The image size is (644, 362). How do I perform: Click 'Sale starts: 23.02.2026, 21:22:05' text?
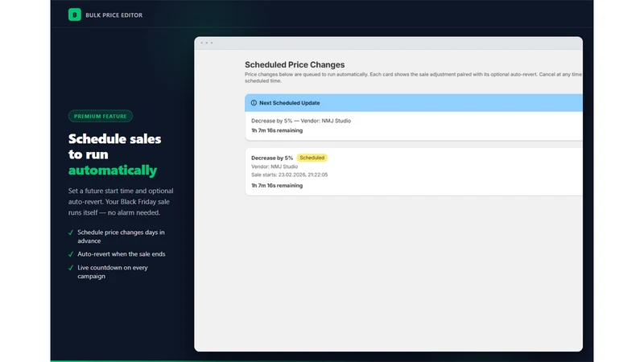pyautogui.click(x=290, y=175)
